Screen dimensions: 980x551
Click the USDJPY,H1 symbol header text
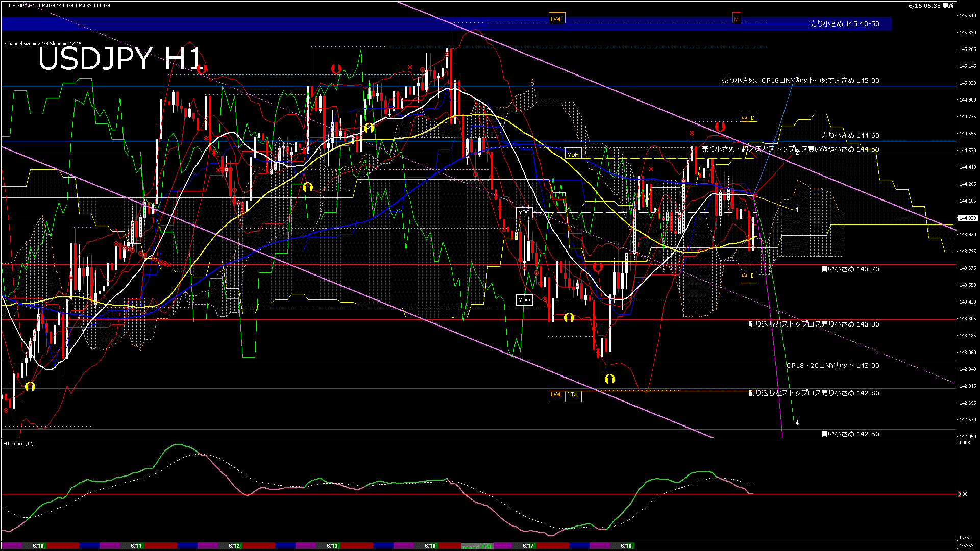tap(22, 5)
